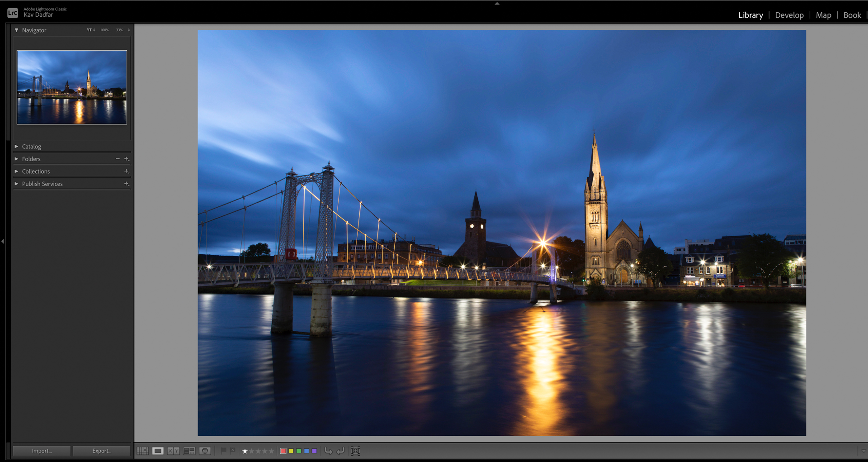Expand the Publish Services panel

coord(16,184)
